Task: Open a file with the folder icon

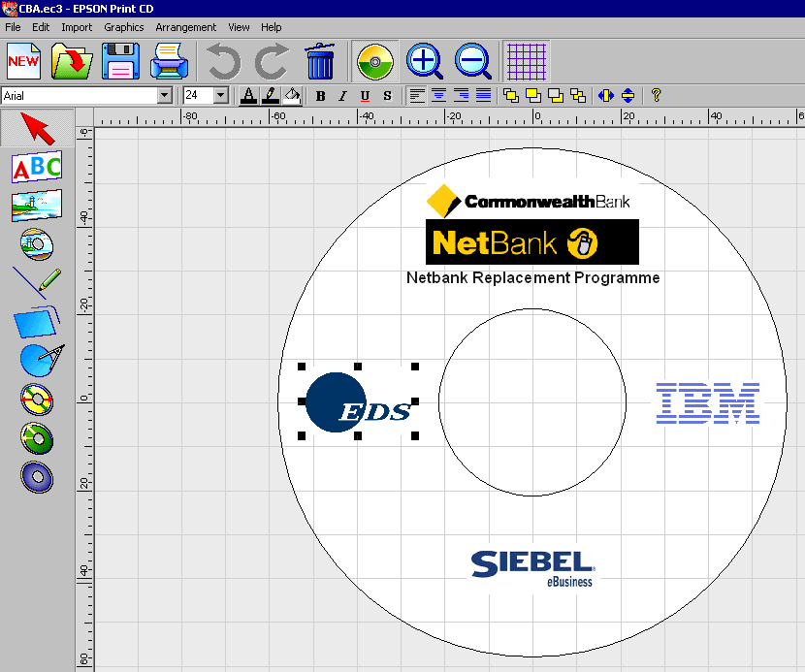Action: tap(72, 61)
